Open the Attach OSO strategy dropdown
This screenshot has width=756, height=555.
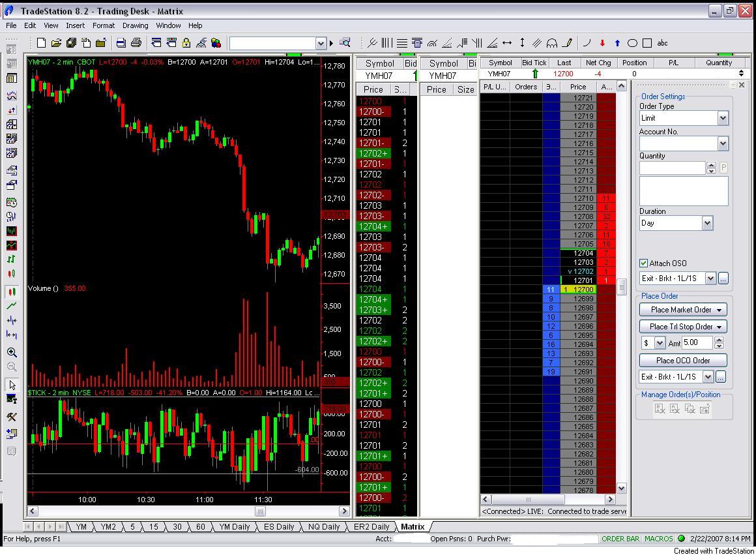tap(710, 278)
